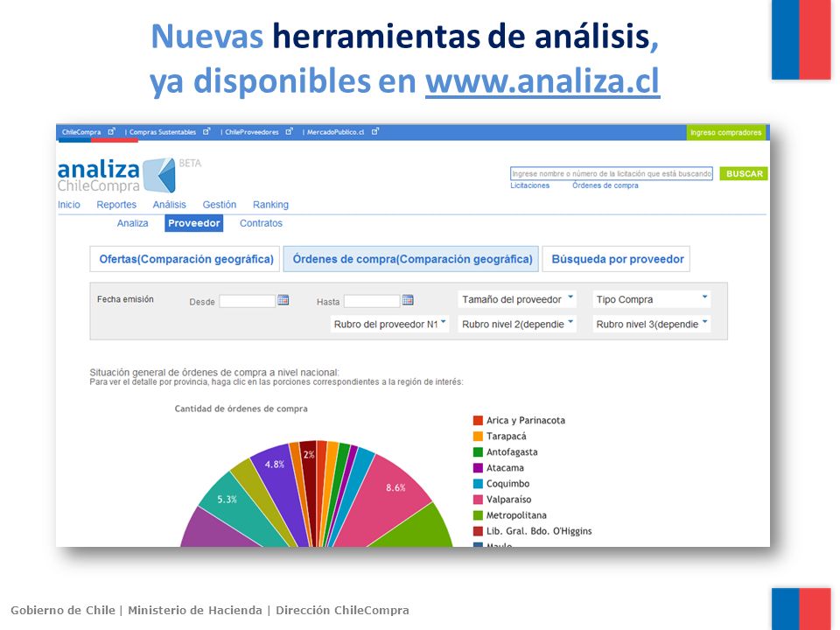
Task: Select the Contratos submenu item
Action: tap(261, 223)
